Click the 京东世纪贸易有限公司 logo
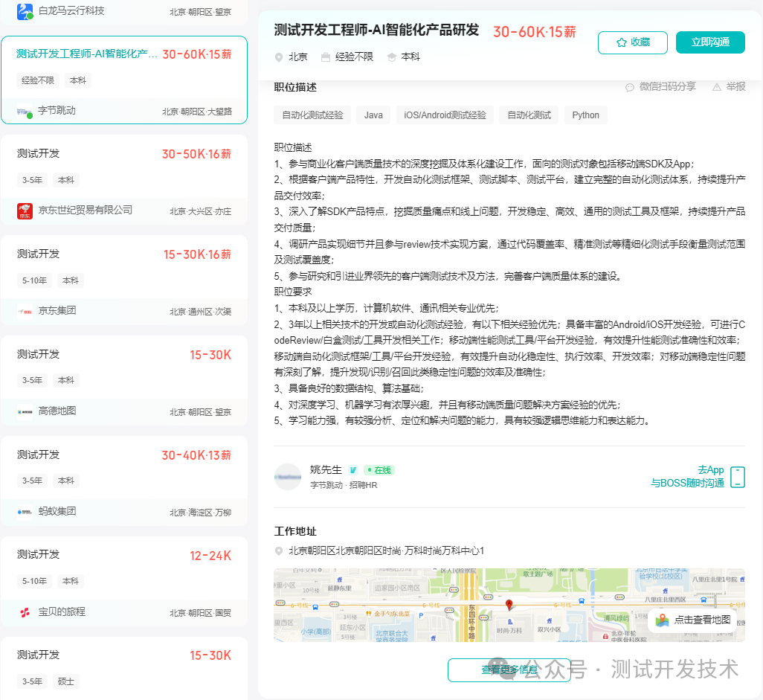 coord(25,211)
